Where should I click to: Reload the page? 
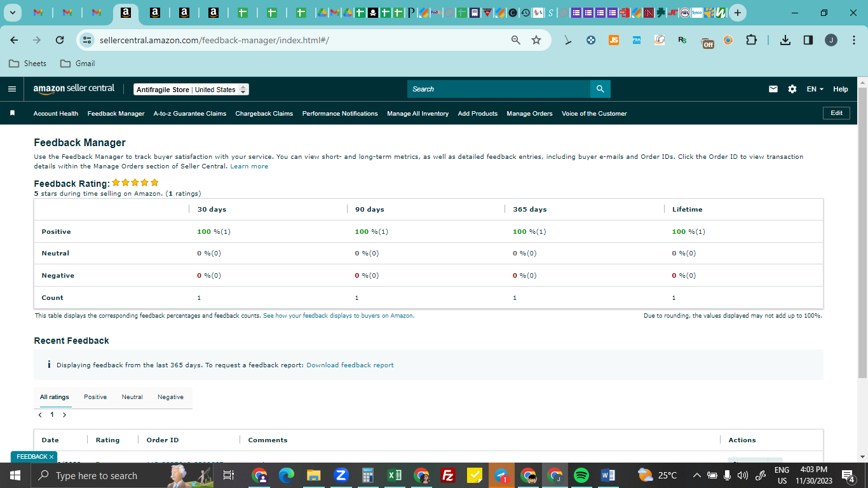(60, 40)
